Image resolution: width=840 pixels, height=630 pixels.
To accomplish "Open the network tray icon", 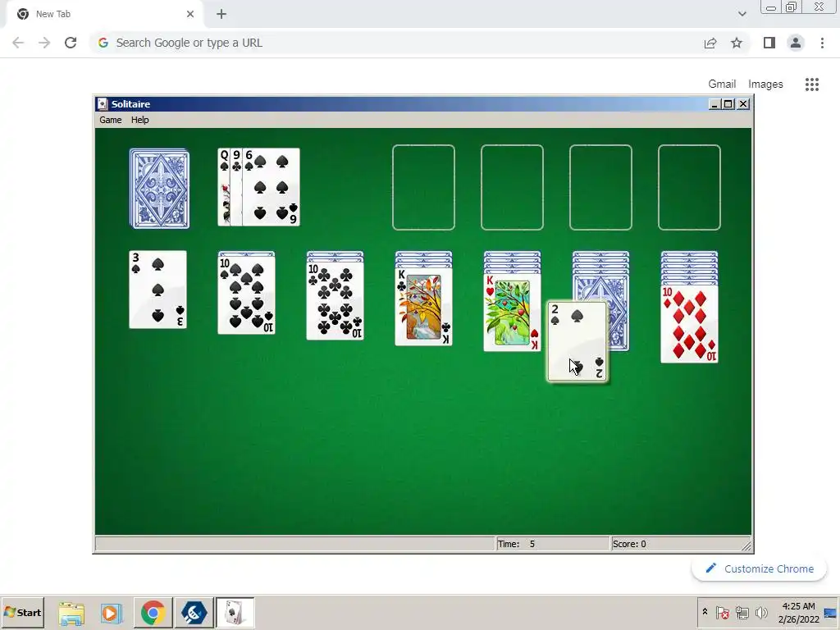I will tap(742, 612).
